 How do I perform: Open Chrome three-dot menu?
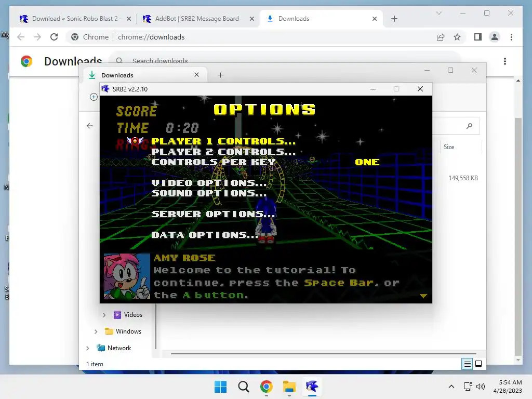pos(511,37)
